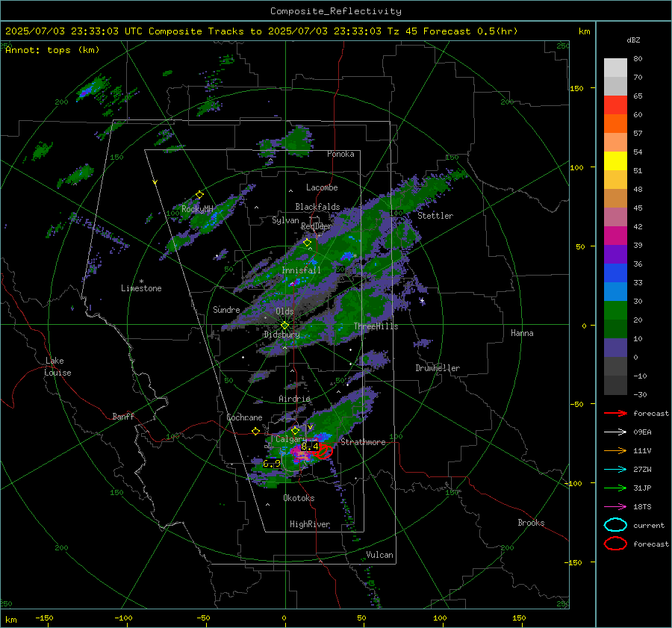672x628 pixels.
Task: Click the timestamp header 2025/07/03 23:33:03 UTC
Action: point(68,31)
